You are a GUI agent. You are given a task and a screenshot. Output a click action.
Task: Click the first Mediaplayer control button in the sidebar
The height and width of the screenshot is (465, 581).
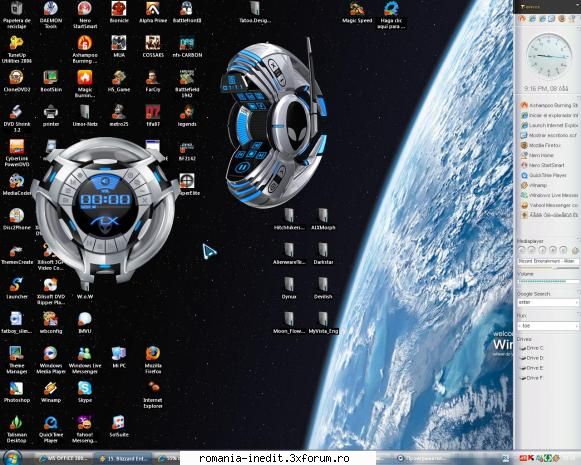521,250
